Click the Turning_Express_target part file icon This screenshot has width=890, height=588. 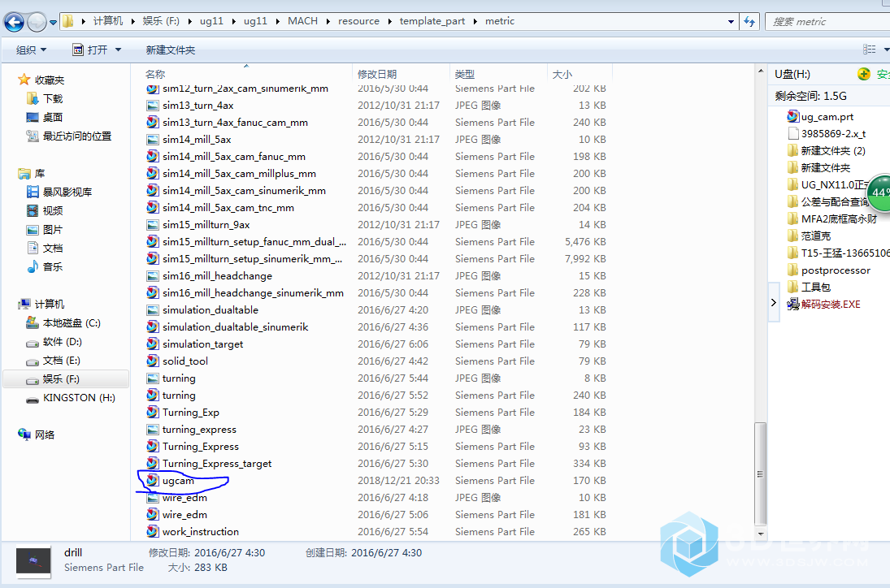point(152,463)
